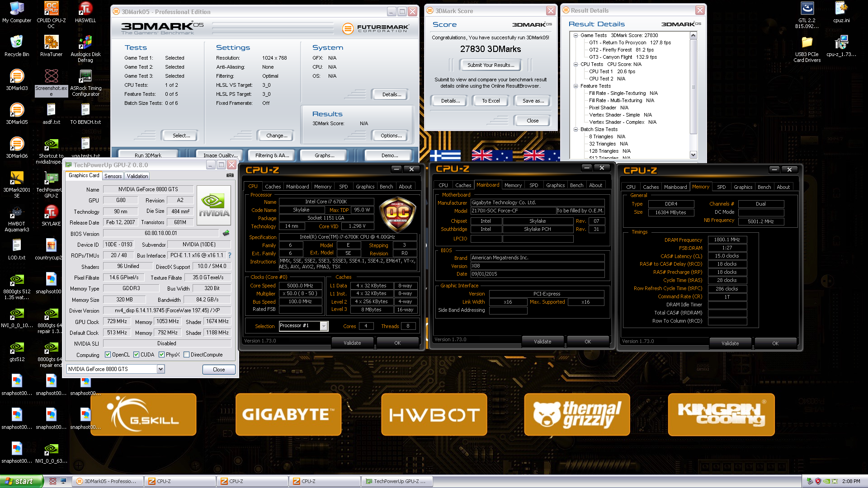The width and height of the screenshot is (868, 488).
Task: Open the asdf.txt file icon
Action: click(x=51, y=114)
